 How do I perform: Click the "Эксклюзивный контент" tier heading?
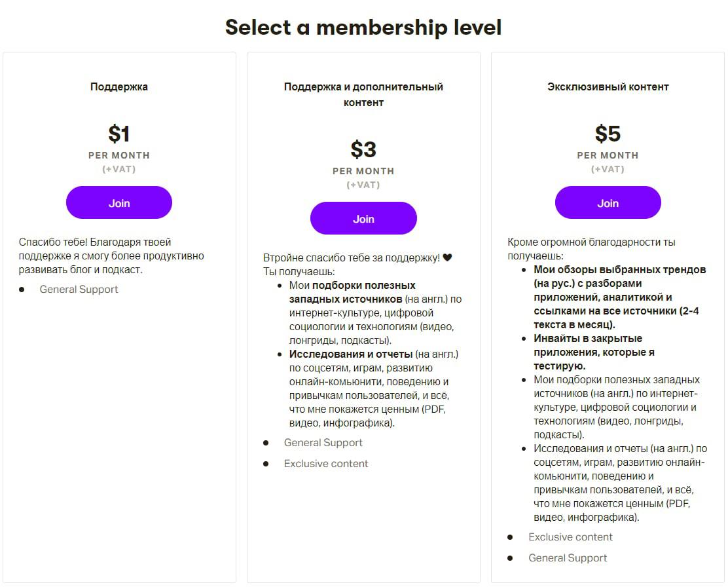(x=608, y=86)
